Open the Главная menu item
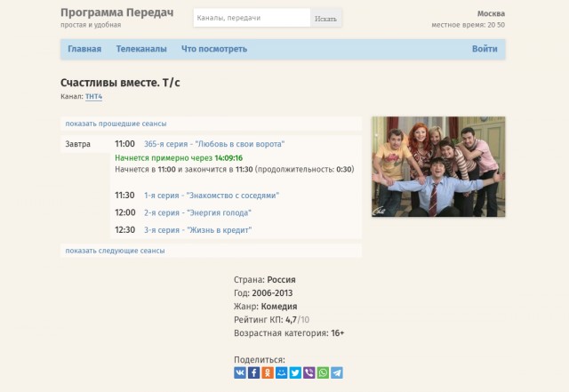 [x=84, y=49]
